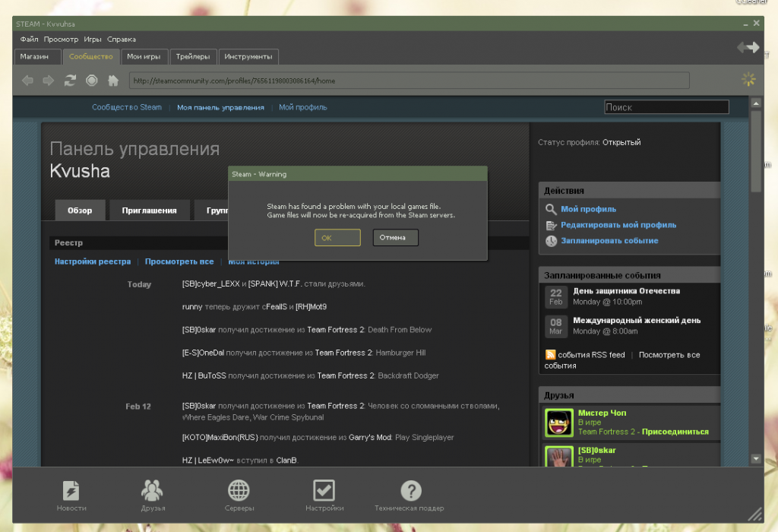Open Международный женский день event

coord(637,321)
